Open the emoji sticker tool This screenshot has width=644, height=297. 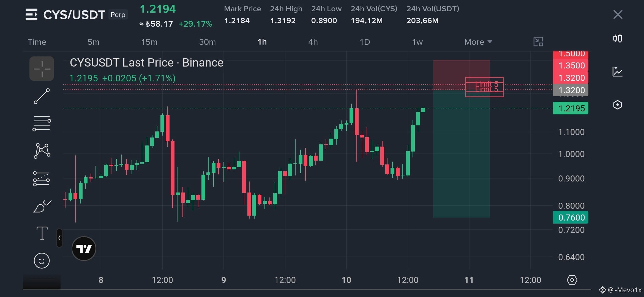42,260
